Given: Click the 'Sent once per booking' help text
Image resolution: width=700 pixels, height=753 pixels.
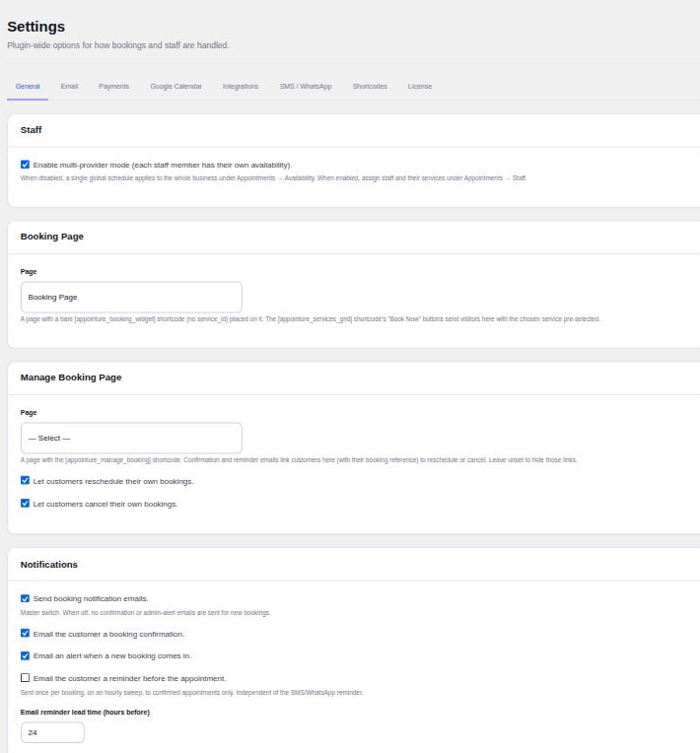Looking at the screenshot, I should (x=191, y=693).
